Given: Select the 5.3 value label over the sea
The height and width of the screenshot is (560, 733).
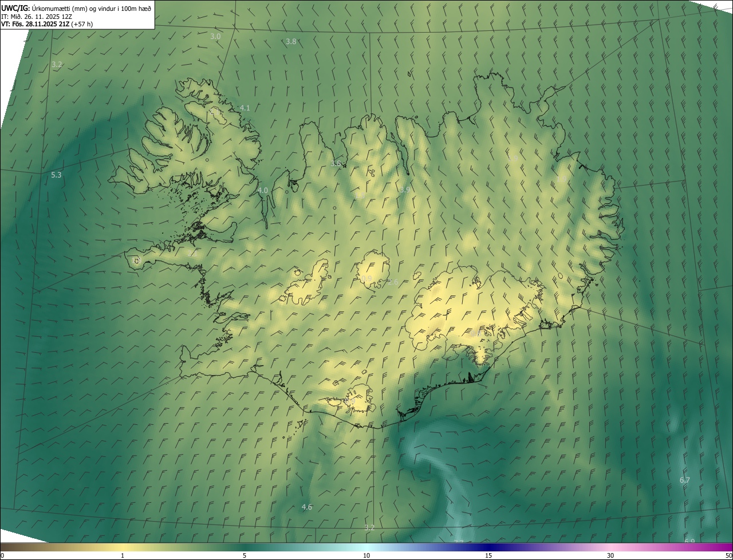Looking at the screenshot, I should coord(56,175).
